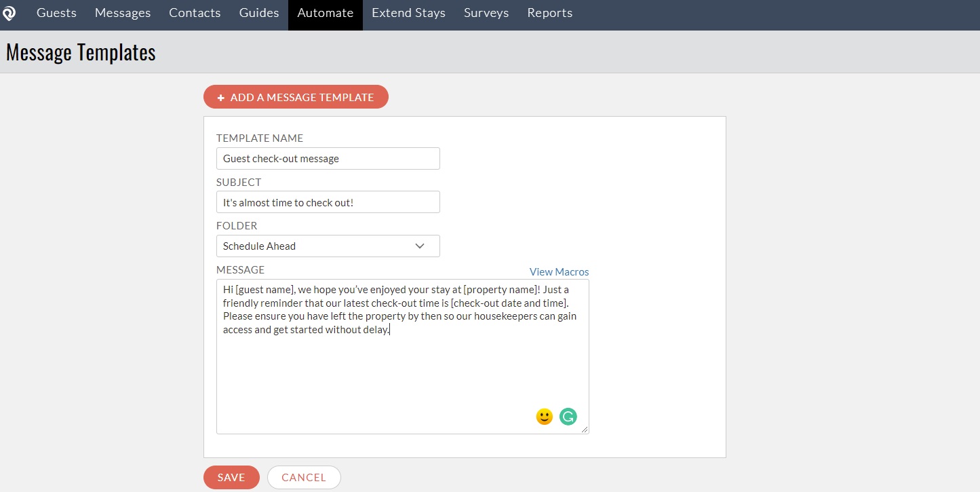Switch to Extend Stays
This screenshot has height=492, width=980.
point(408,14)
